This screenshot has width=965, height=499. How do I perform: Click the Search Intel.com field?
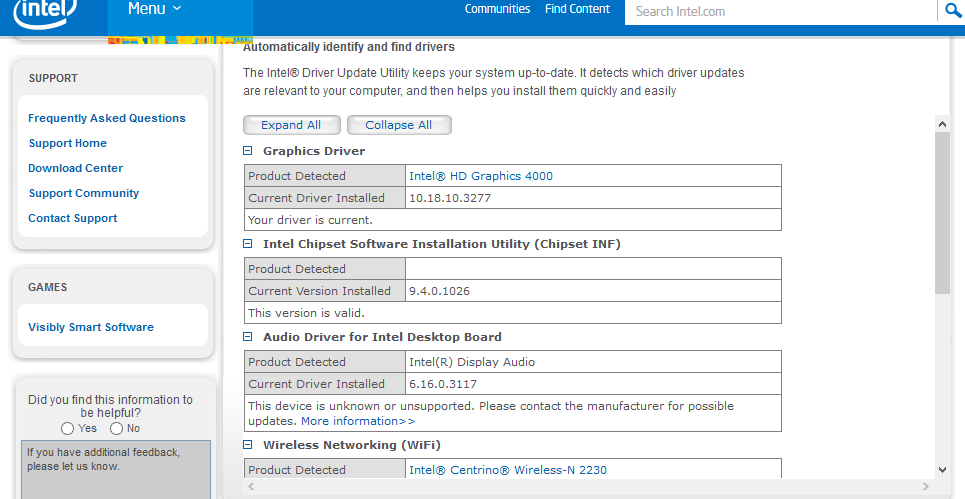pyautogui.click(x=781, y=11)
